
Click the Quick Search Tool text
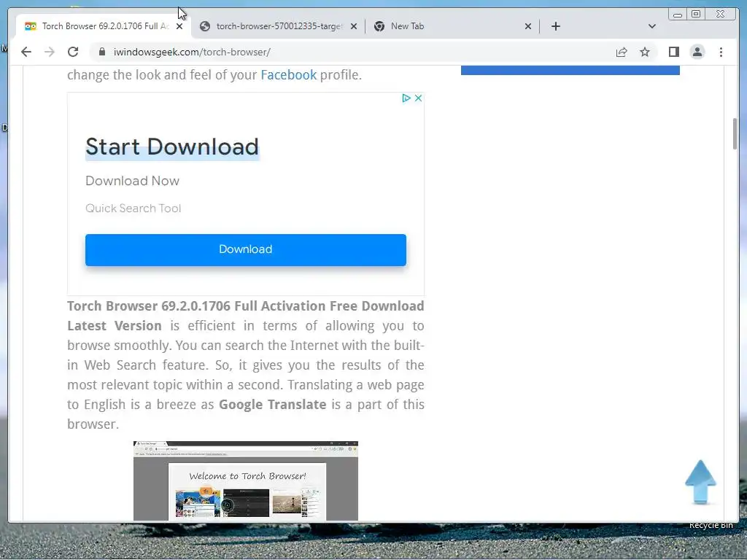[x=133, y=208]
